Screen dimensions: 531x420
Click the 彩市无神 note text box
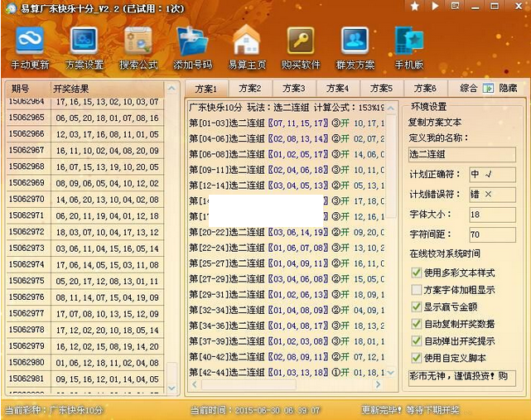click(462, 378)
